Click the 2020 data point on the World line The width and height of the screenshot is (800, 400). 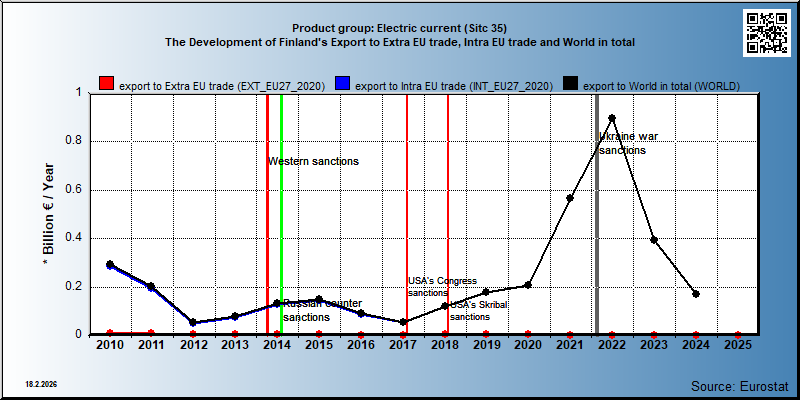pyautogui.click(x=528, y=285)
